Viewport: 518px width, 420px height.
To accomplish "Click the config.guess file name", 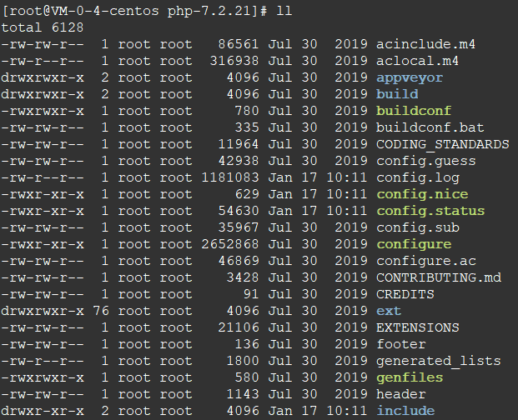I will (x=426, y=162).
